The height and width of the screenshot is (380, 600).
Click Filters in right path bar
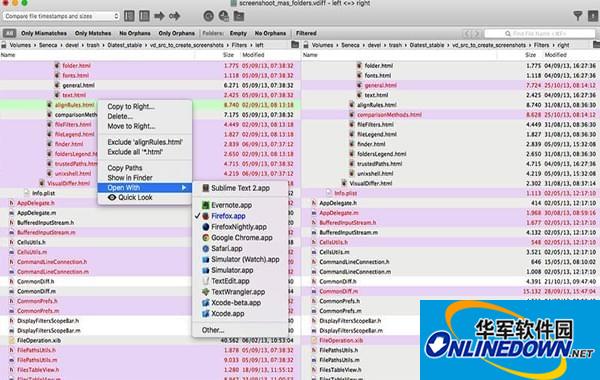[541, 45]
